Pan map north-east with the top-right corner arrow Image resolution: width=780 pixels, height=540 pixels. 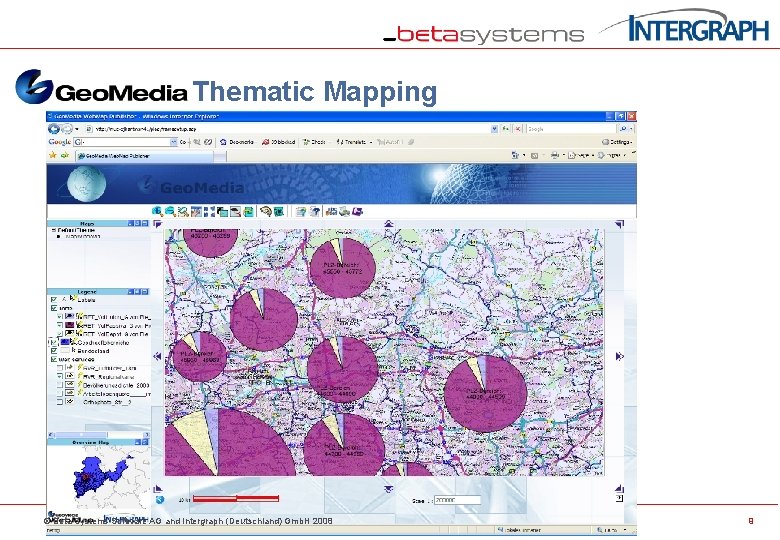619,224
